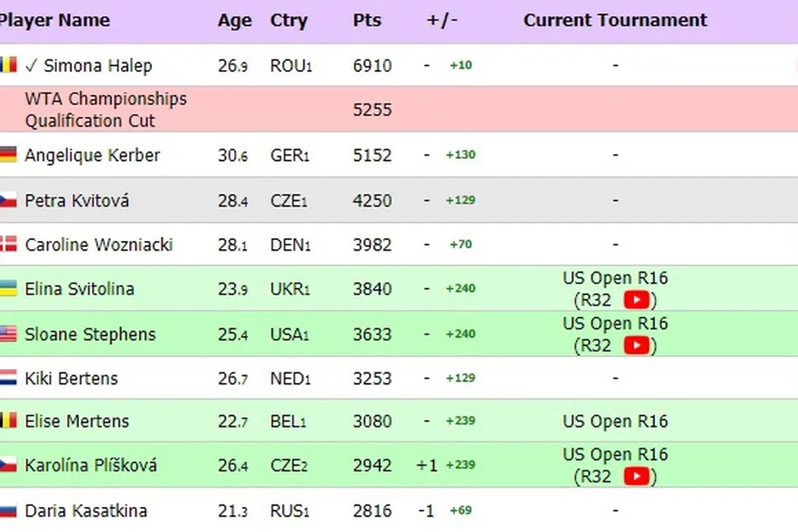Open Daria Kasatkina's player link
Image resolution: width=798 pixels, height=532 pixels.
point(86,511)
